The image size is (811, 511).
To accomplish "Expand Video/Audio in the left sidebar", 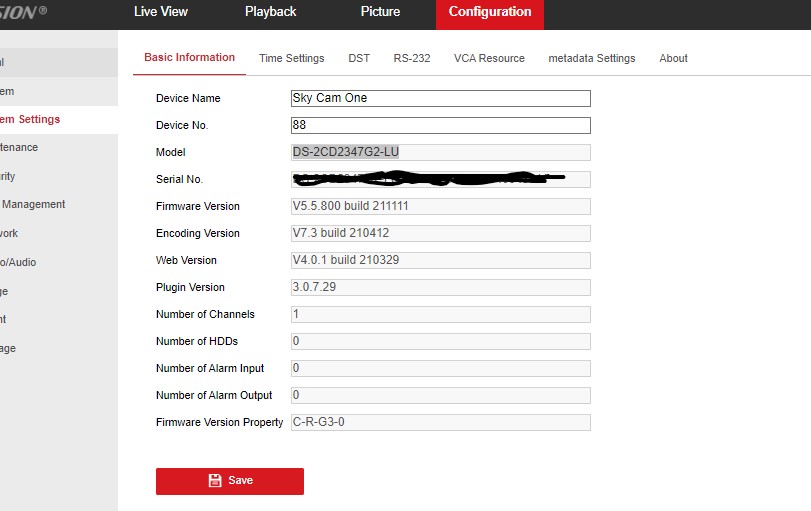I will point(18,263).
